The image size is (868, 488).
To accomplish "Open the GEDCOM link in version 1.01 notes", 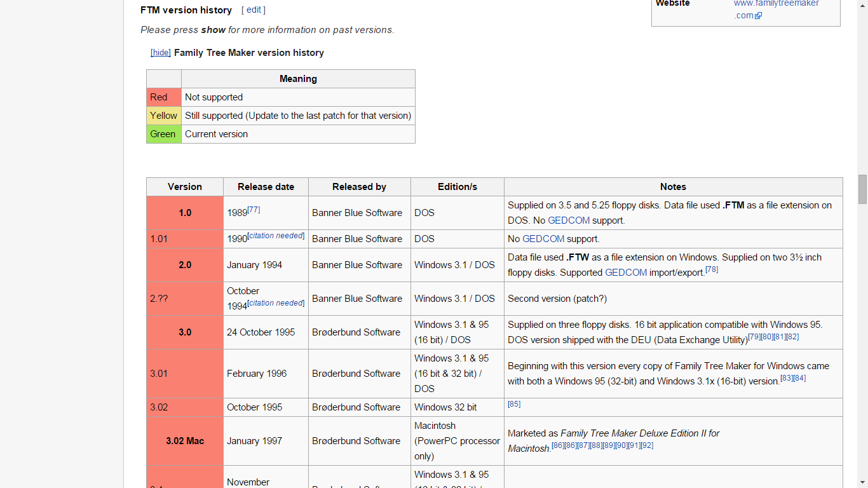I will 543,239.
